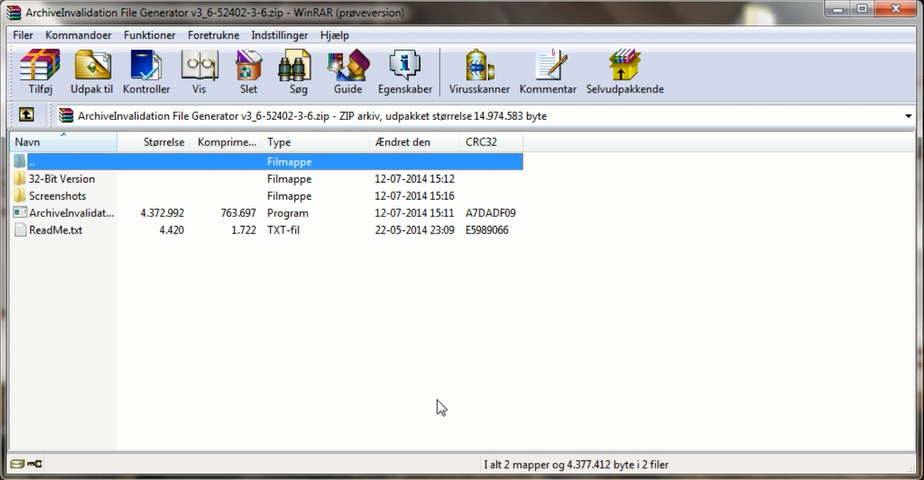This screenshot has width=924, height=480.
Task: Click the status bar totals text
Action: (x=576, y=465)
